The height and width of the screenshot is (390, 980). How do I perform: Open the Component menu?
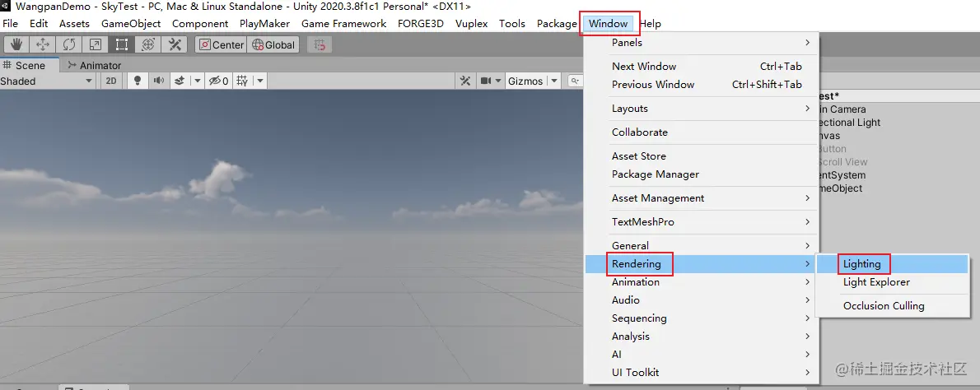point(200,24)
